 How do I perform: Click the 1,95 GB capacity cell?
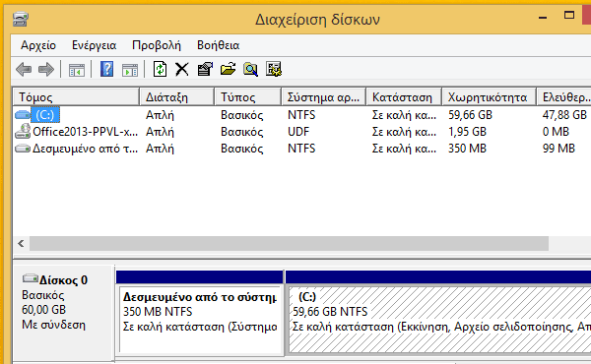[x=467, y=132]
